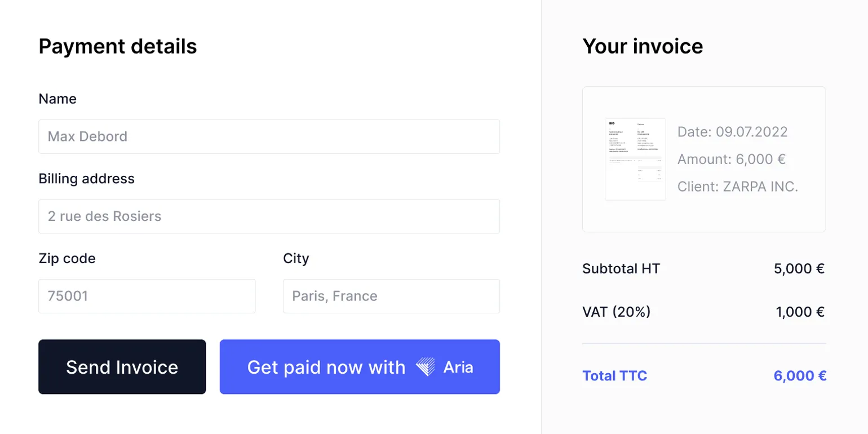
Task: Click the Total TTC 6,000 € amount
Action: [799, 375]
